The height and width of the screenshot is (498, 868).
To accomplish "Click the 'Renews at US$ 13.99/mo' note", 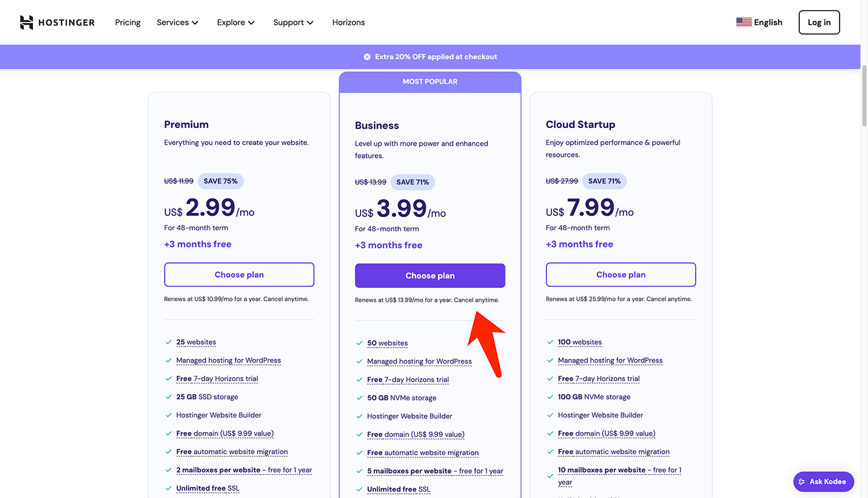I will coord(427,301).
